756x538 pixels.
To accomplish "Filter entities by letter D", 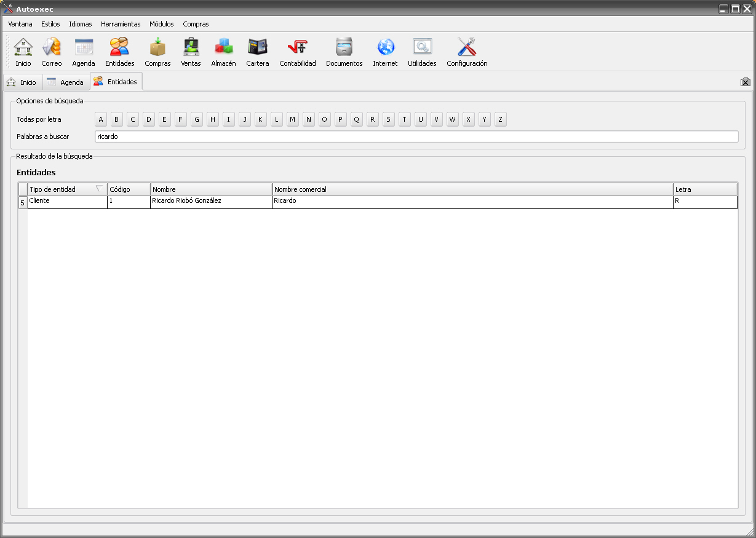I will point(149,119).
